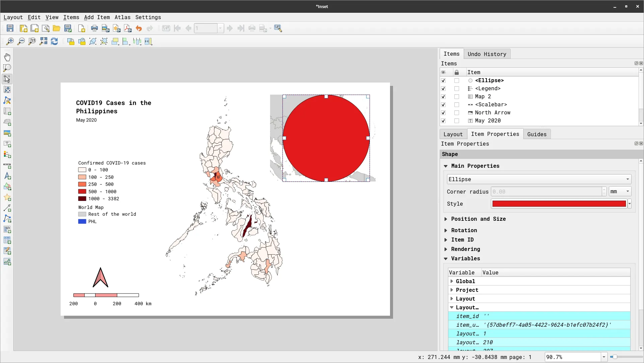This screenshot has width=644, height=363.
Task: Click the Refresh view icon
Action: [54, 42]
